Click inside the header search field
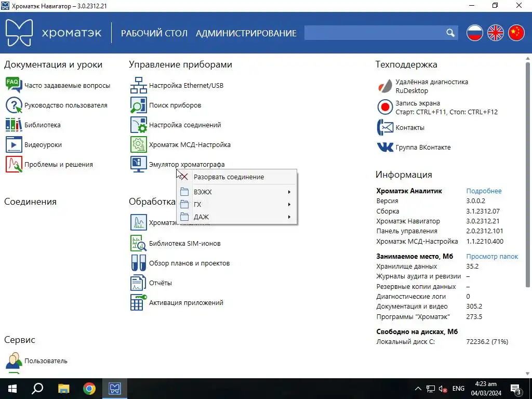532x399 pixels. [x=375, y=33]
